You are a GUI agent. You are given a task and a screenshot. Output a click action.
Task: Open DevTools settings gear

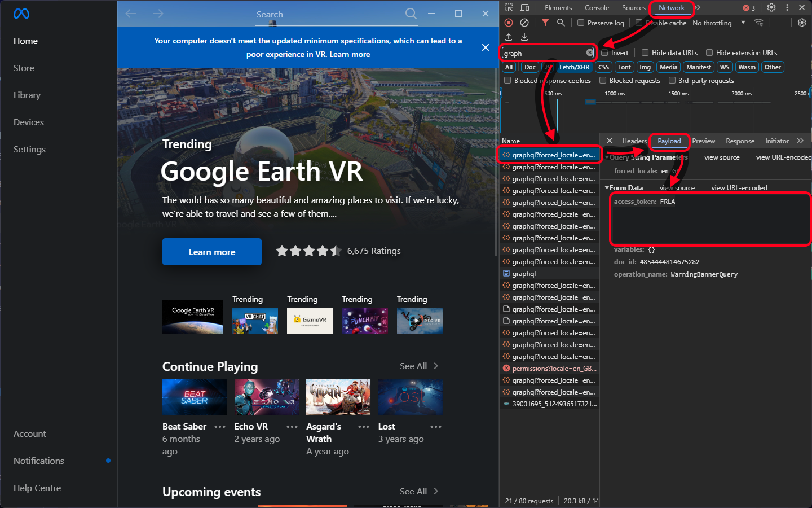tap(771, 7)
